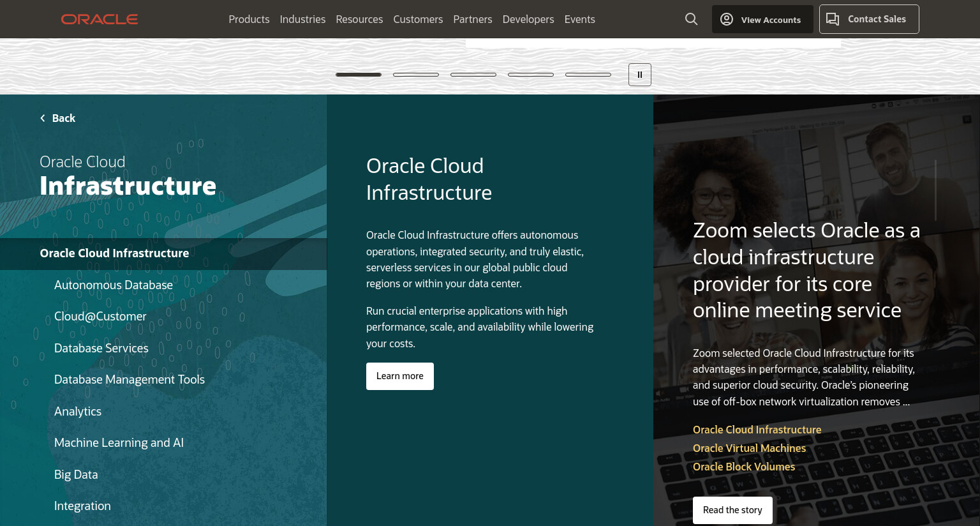Go Back in the side menu
Screen dimensions: 980x526
(x=57, y=118)
